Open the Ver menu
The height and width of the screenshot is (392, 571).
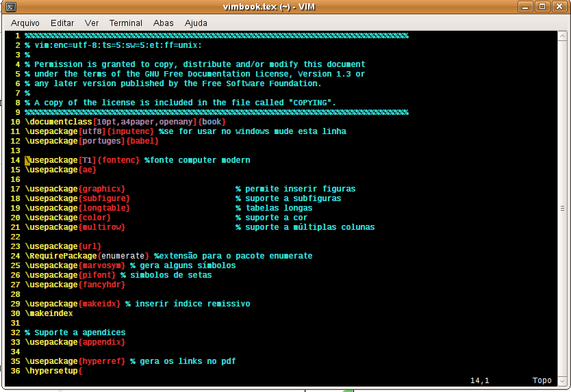coord(92,23)
